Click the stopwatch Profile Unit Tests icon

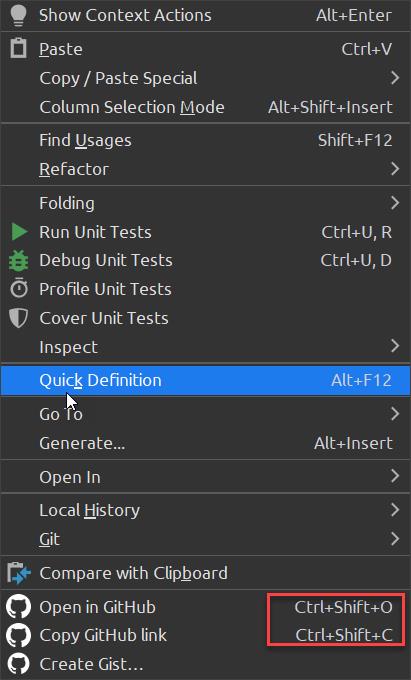19,289
